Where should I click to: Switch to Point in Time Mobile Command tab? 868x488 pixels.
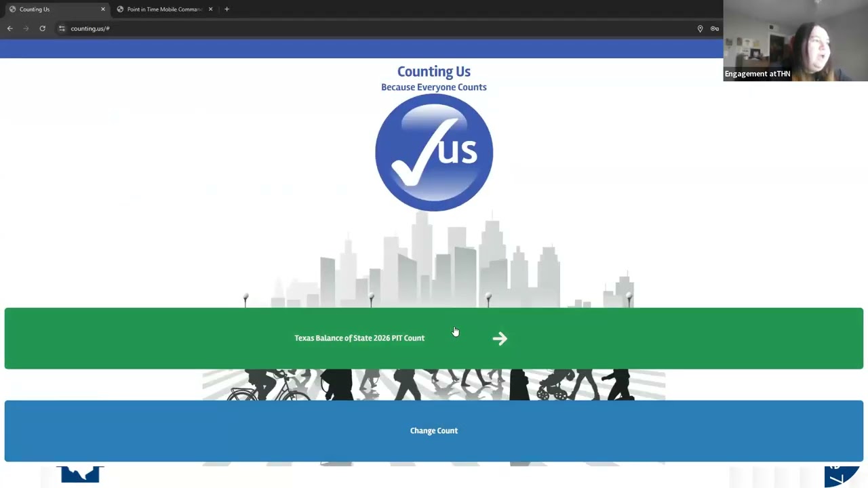click(165, 9)
